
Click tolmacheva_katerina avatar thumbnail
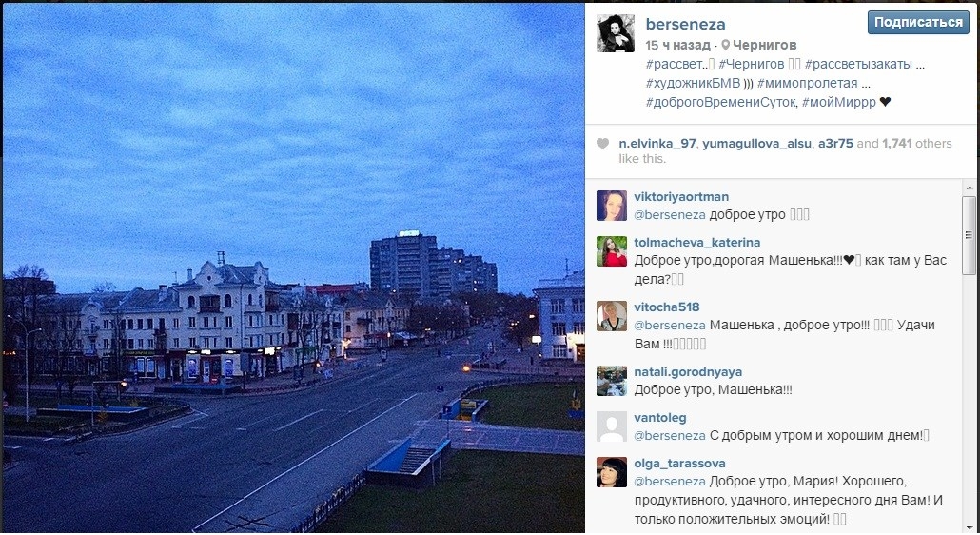[611, 251]
